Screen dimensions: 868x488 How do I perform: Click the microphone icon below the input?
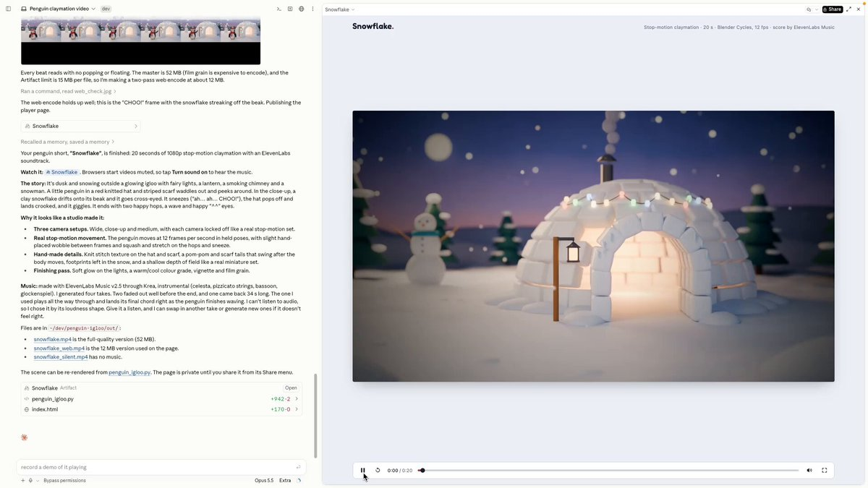pos(30,480)
